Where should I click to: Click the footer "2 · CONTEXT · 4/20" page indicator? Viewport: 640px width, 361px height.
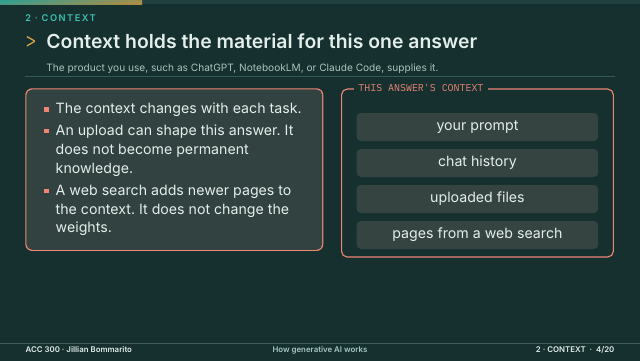tap(575, 349)
